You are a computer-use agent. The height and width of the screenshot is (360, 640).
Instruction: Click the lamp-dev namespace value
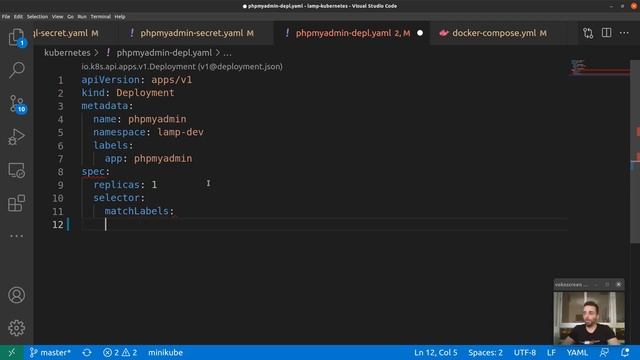click(180, 132)
